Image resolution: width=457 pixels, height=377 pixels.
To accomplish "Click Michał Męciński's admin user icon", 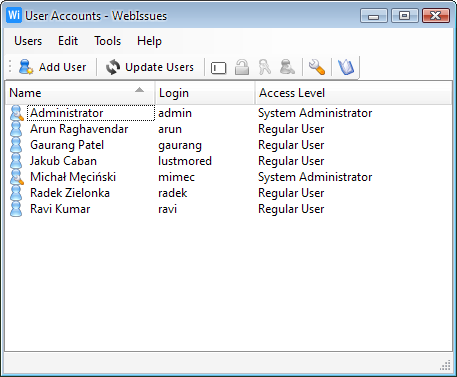I will click(x=16, y=177).
